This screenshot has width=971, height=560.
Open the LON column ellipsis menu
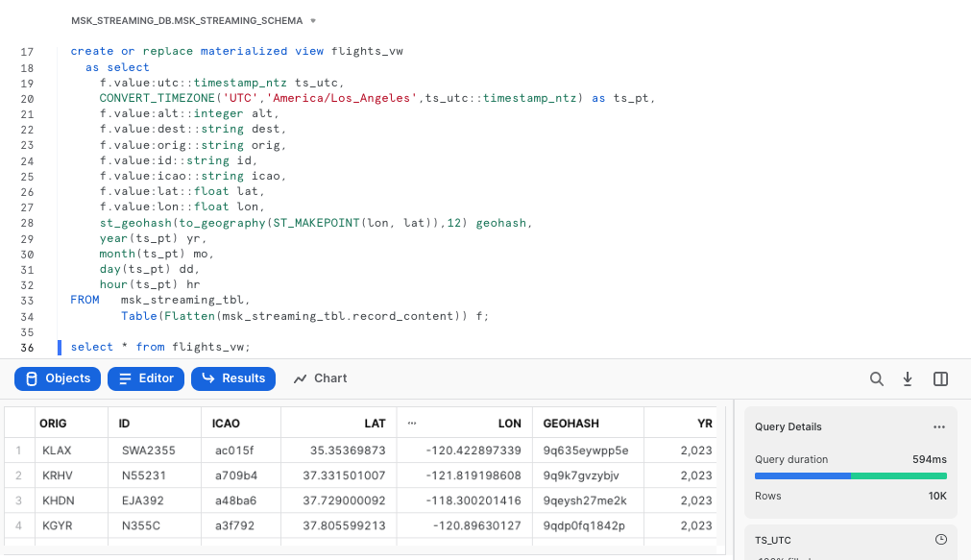(412, 423)
